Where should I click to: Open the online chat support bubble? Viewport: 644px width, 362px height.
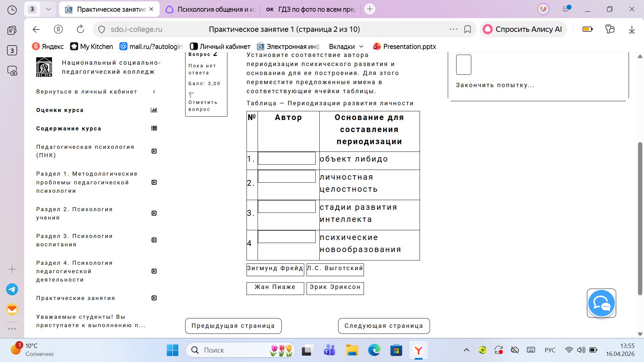coord(601,303)
